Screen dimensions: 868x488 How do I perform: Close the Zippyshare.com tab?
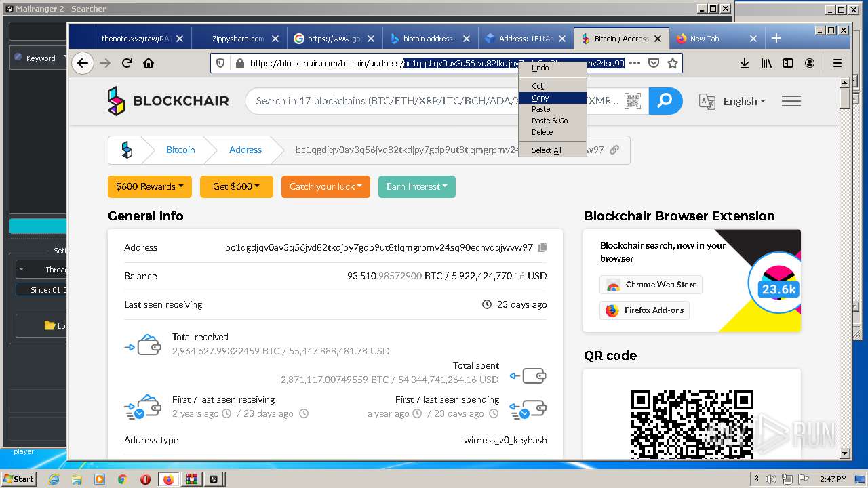coord(275,39)
